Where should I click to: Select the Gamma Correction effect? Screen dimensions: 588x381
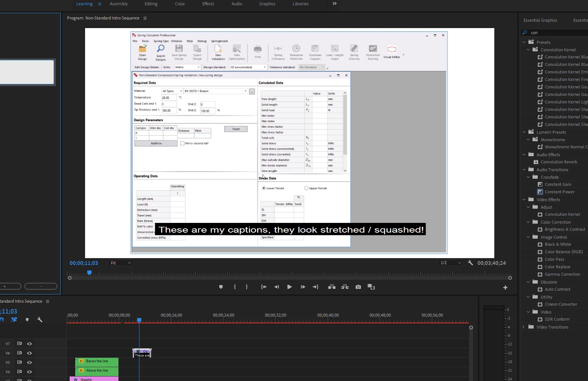pyautogui.click(x=562, y=274)
